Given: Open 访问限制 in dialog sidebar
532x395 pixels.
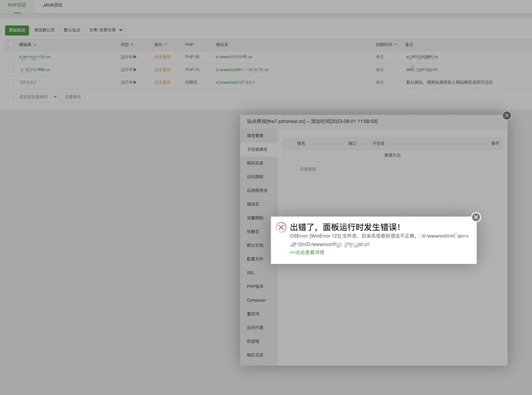Looking at the screenshot, I should [x=259, y=177].
